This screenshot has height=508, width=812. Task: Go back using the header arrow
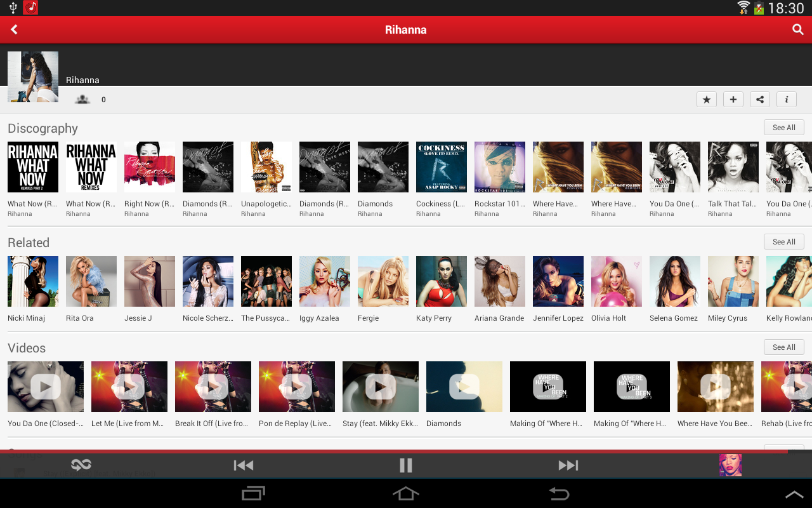tap(14, 30)
